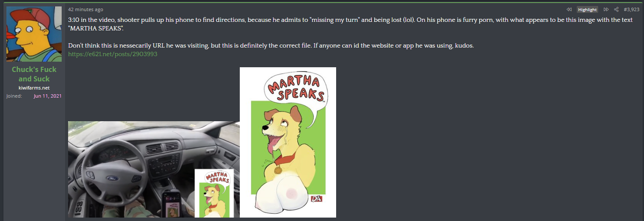Click the small inset cartoon image
The width and height of the screenshot is (644, 221).
[214, 193]
